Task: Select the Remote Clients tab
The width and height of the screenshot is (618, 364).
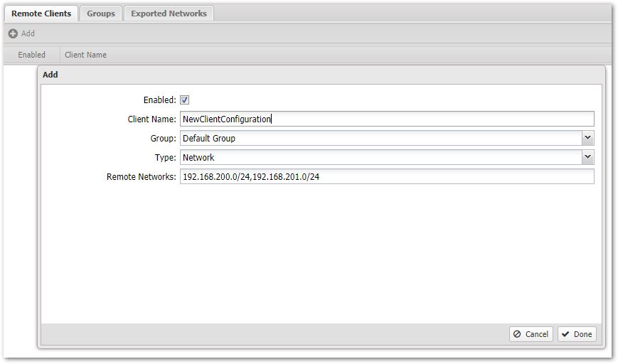Action: pyautogui.click(x=41, y=14)
